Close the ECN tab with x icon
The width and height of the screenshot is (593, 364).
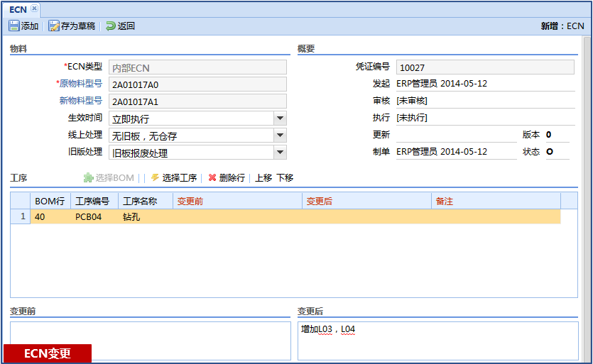(34, 8)
